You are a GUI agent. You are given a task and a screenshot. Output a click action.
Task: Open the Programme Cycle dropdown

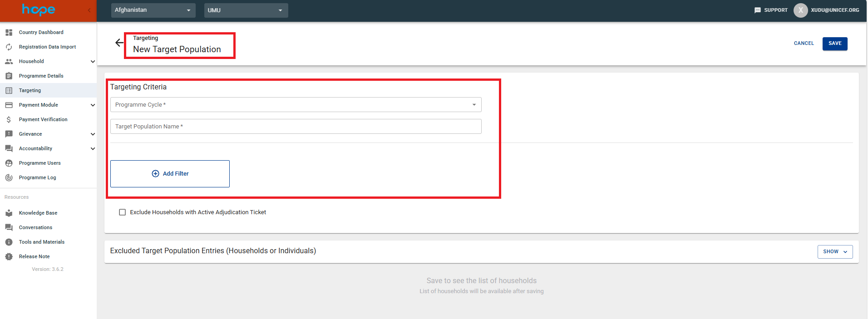(x=296, y=105)
